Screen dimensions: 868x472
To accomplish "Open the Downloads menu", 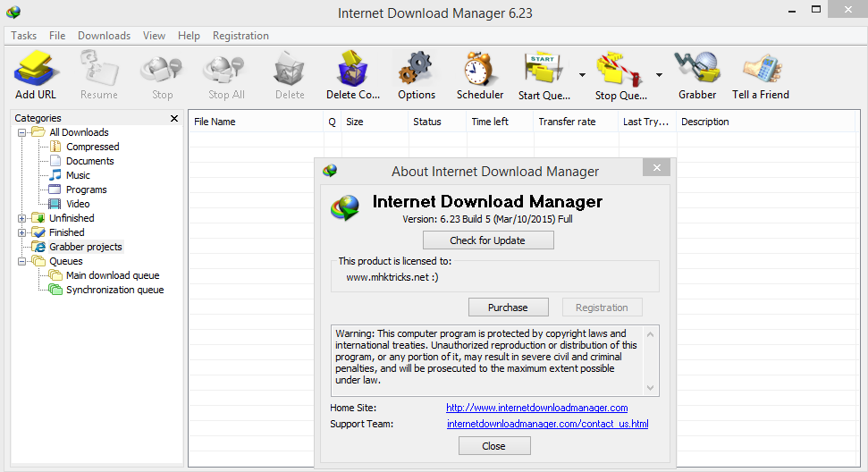I will point(104,36).
